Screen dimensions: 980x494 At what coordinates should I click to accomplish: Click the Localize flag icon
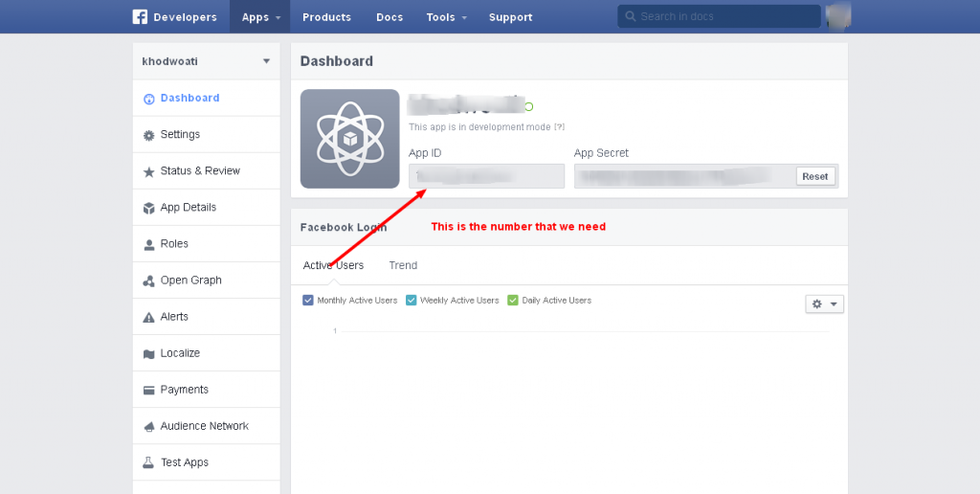point(148,354)
